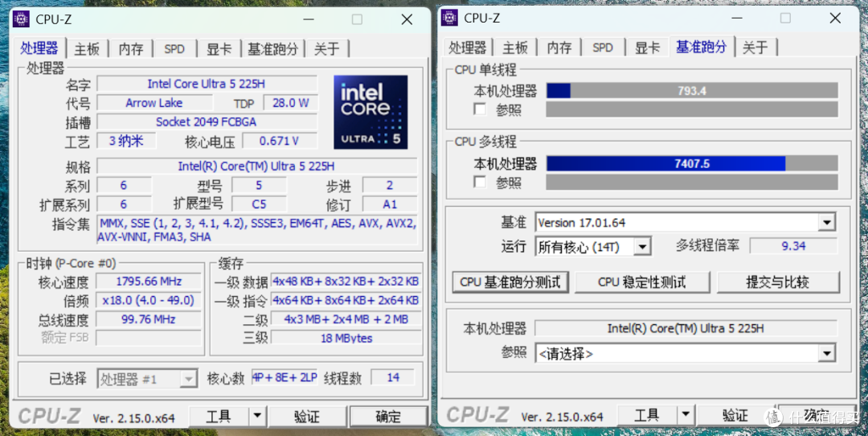Image resolution: width=868 pixels, height=436 pixels.
Task: Start the CPU 稳定性测试 button
Action: point(641,282)
